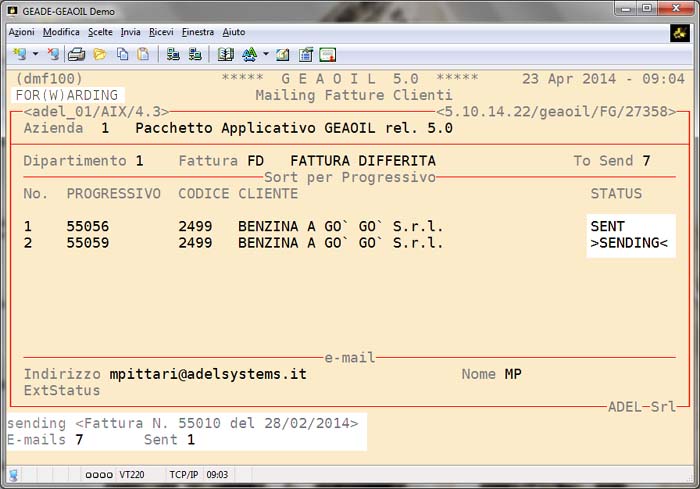Expand the new connection dropdown arrow
Viewport: 700px width, 489px height.
pyautogui.click(x=35, y=54)
